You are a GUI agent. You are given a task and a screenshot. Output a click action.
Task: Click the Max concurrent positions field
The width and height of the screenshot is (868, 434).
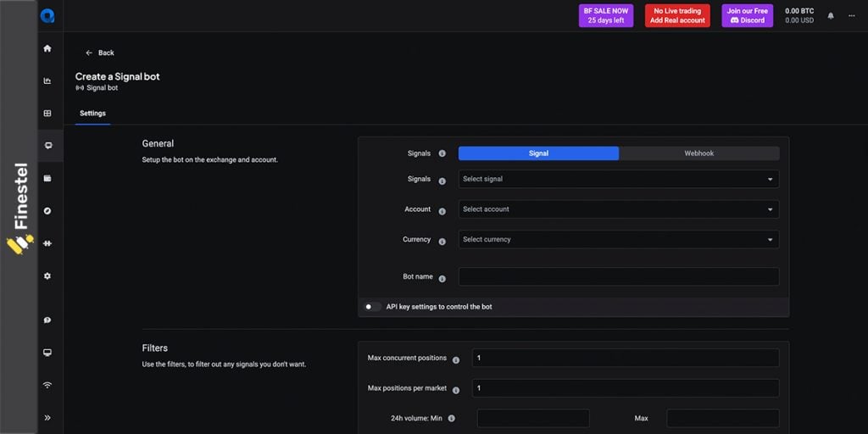[626, 358]
